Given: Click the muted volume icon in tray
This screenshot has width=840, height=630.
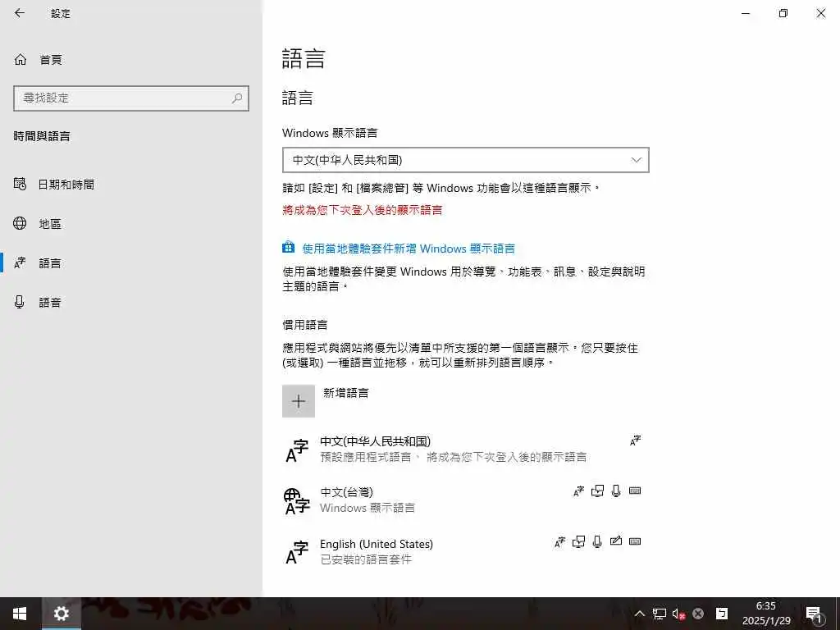Looking at the screenshot, I should [x=678, y=614].
